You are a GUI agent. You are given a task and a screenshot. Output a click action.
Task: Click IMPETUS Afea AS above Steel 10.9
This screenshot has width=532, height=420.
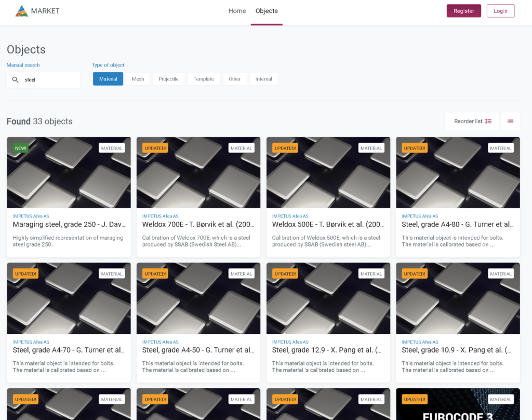tap(420, 342)
